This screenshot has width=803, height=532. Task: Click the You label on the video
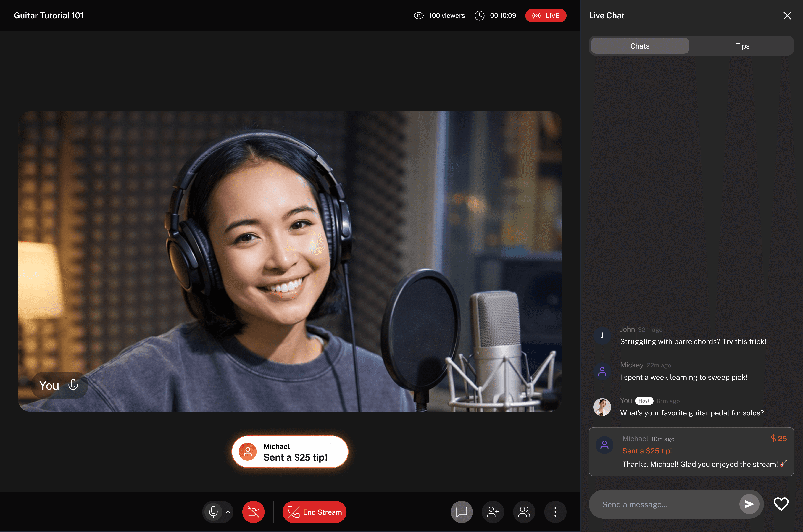coord(49,385)
